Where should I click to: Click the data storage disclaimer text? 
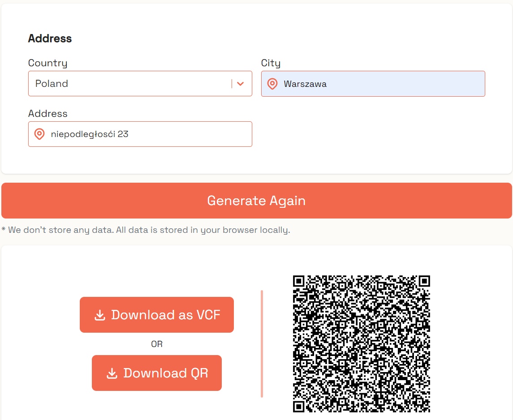[146, 230]
